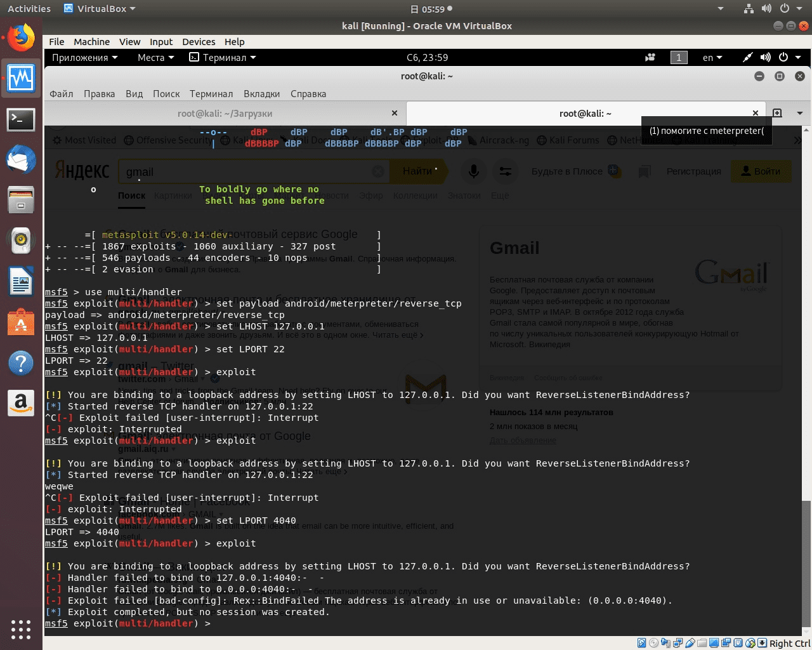Viewport: 812px width, 650px height.
Task: Open Thunderbird mail from the dock
Action: tap(21, 159)
